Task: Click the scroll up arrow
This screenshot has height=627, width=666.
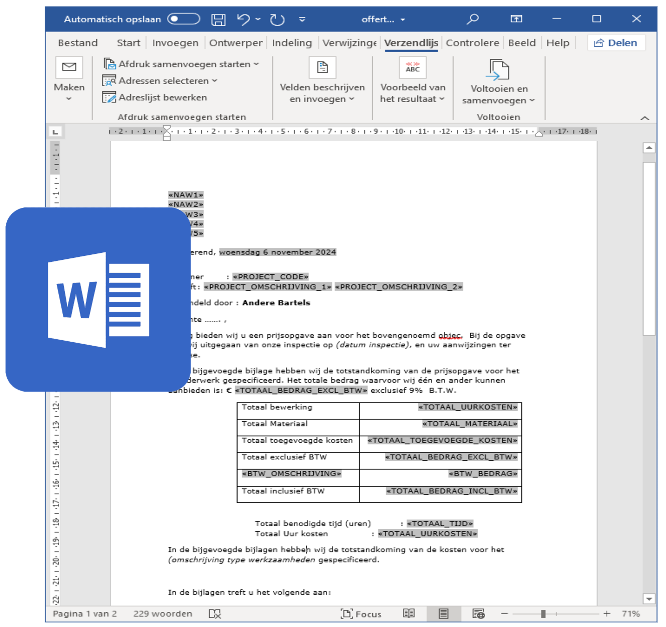Action: click(649, 148)
